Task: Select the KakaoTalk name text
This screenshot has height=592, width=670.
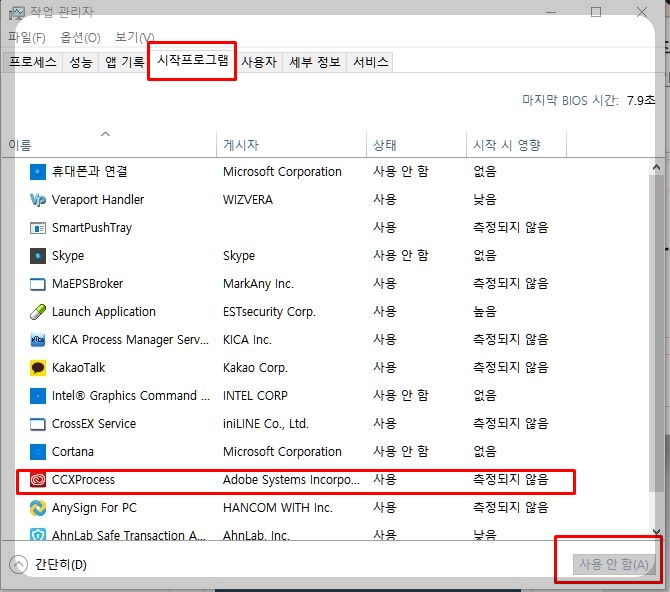Action: tap(78, 368)
